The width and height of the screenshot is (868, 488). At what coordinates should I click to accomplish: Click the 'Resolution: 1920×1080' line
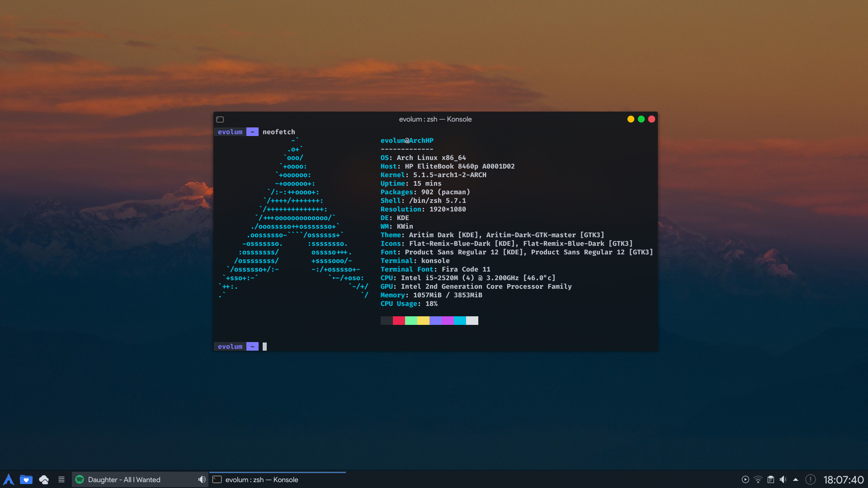point(423,209)
